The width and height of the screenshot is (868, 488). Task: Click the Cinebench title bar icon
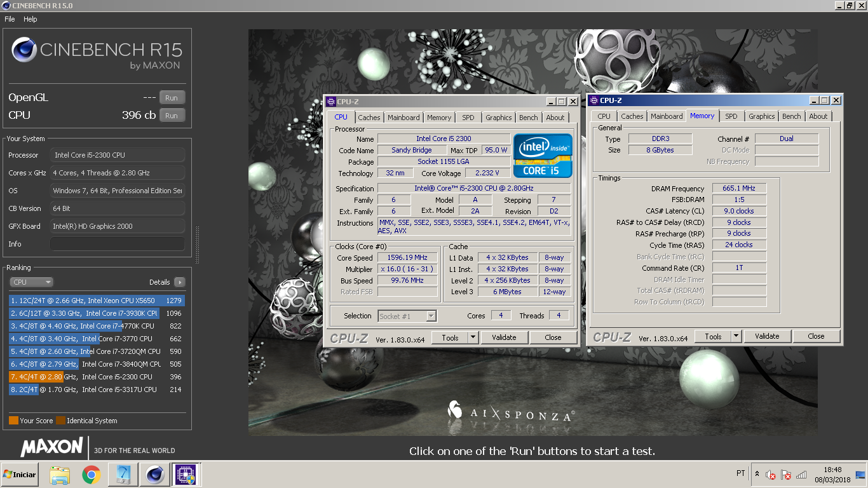click(6, 5)
